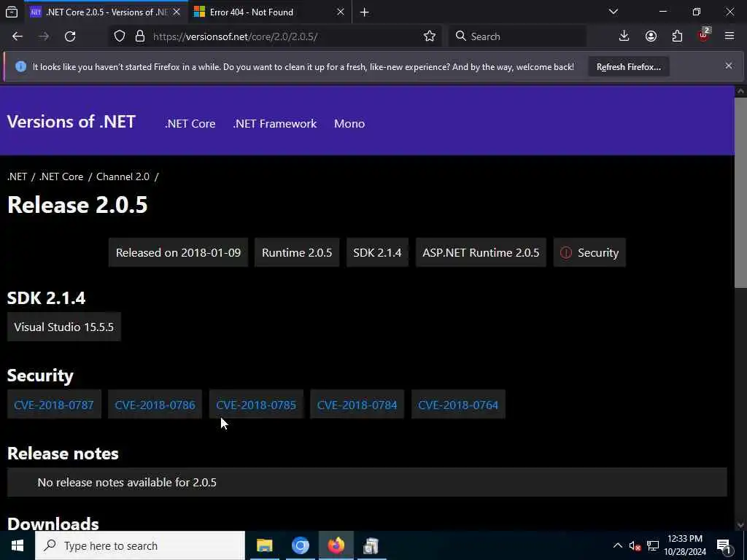Click the scrollbar down arrow

740,525
